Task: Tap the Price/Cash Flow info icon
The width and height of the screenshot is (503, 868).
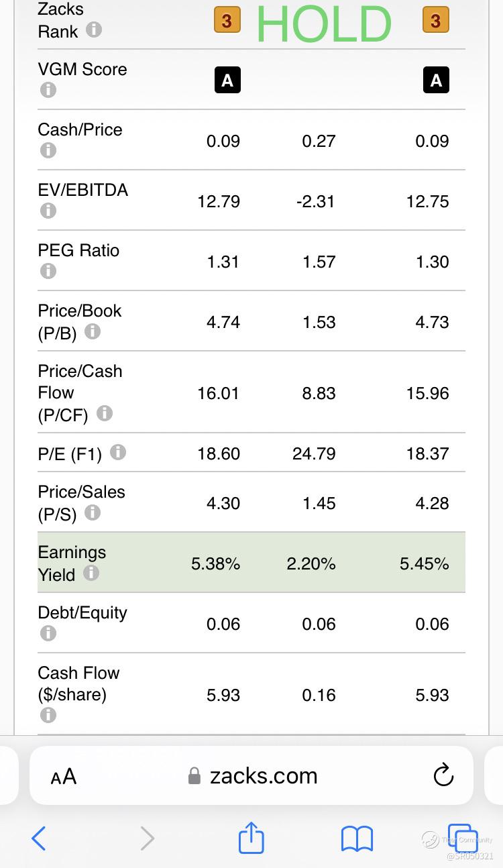Action: click(104, 413)
